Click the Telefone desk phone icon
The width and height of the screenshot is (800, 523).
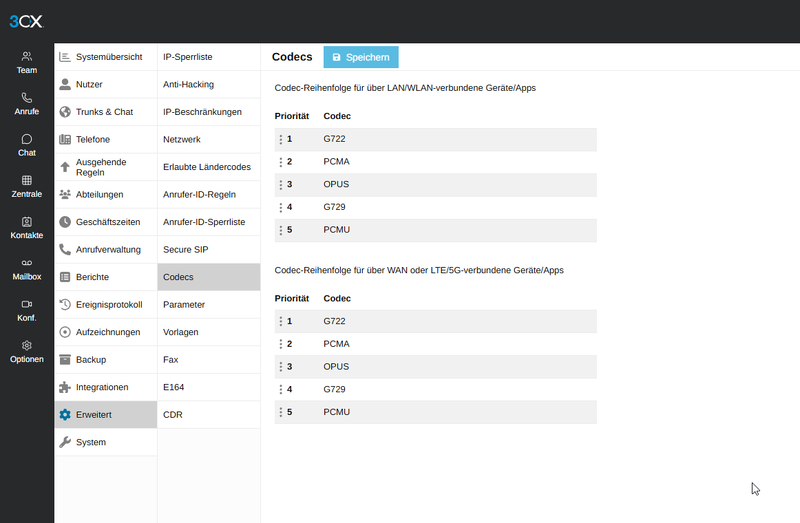[x=65, y=139]
